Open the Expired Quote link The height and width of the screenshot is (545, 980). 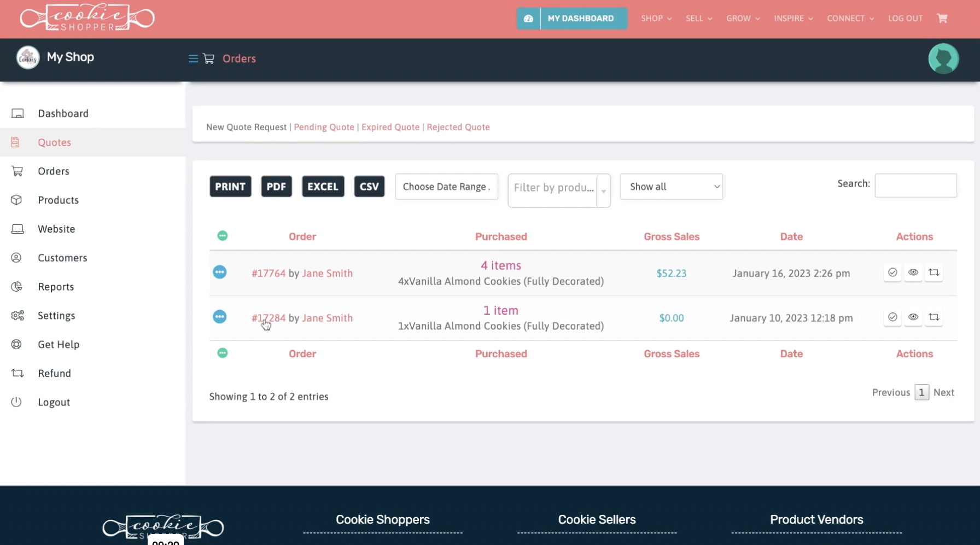[390, 127]
